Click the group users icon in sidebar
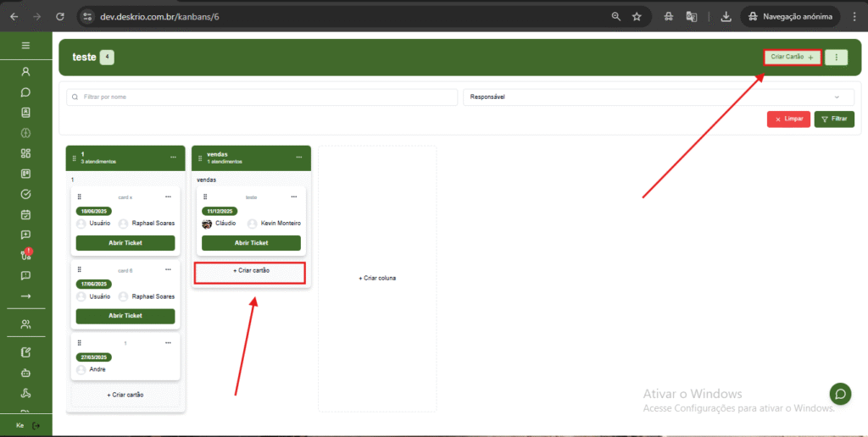Image resolution: width=868 pixels, height=437 pixels. (x=25, y=324)
